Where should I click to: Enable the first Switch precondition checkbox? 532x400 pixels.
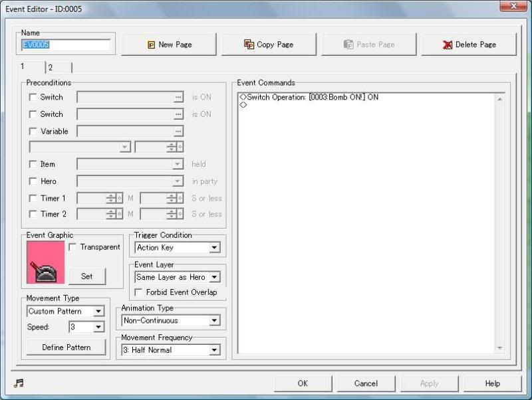click(33, 97)
